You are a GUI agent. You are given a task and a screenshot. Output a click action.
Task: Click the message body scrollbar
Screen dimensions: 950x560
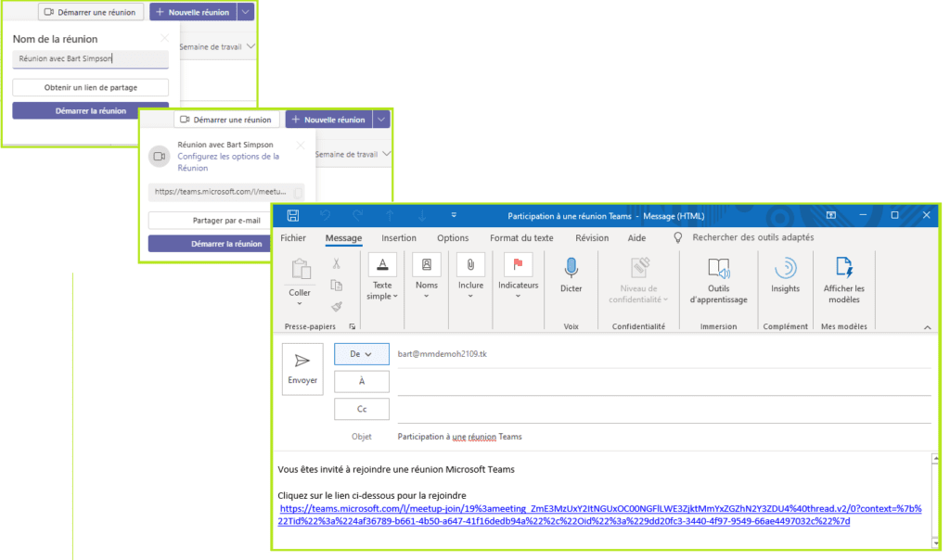click(x=935, y=500)
